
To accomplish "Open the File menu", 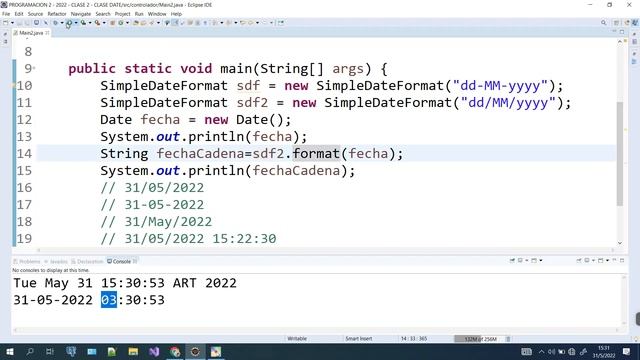I will pyautogui.click(x=6, y=14).
